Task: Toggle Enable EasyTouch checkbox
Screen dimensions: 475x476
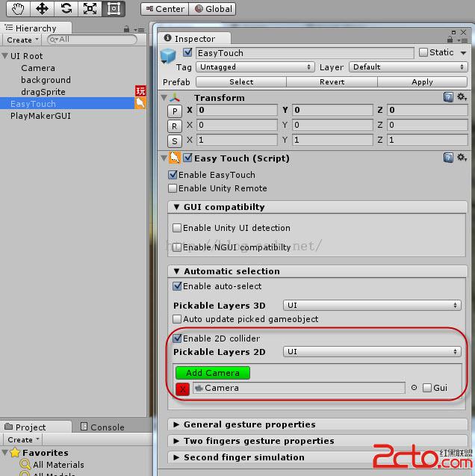Action: tap(173, 175)
